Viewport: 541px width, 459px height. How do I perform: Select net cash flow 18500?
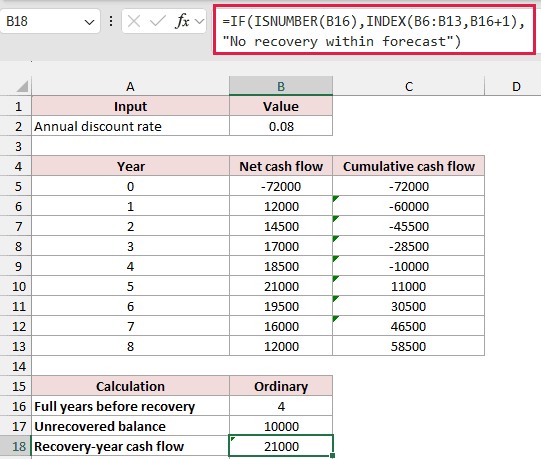(x=281, y=266)
